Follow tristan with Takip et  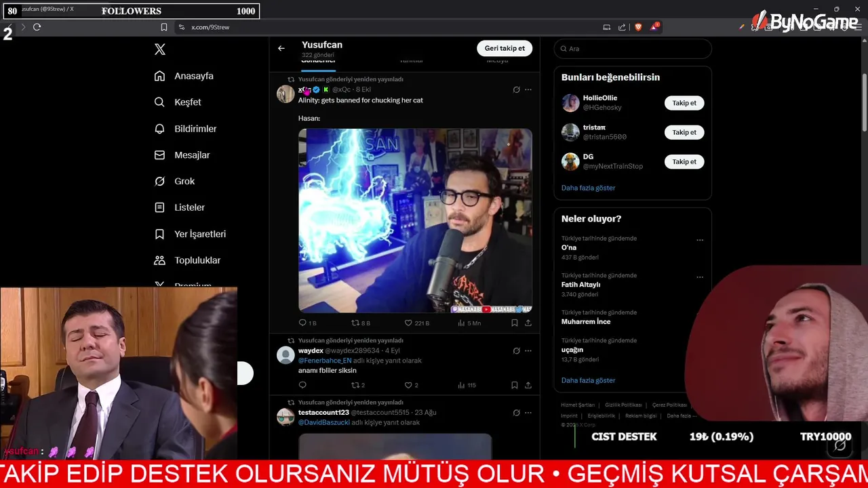[x=684, y=132]
